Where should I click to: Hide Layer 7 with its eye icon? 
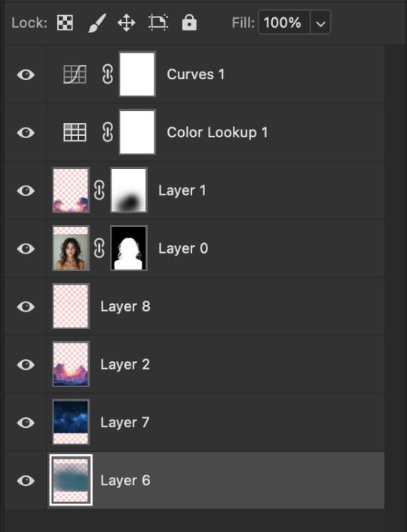(x=26, y=423)
